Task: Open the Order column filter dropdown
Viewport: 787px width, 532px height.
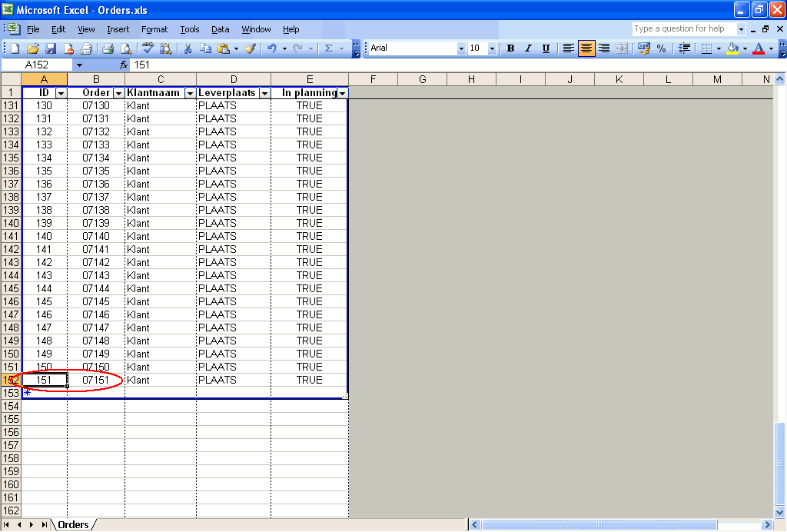Action: [x=119, y=93]
